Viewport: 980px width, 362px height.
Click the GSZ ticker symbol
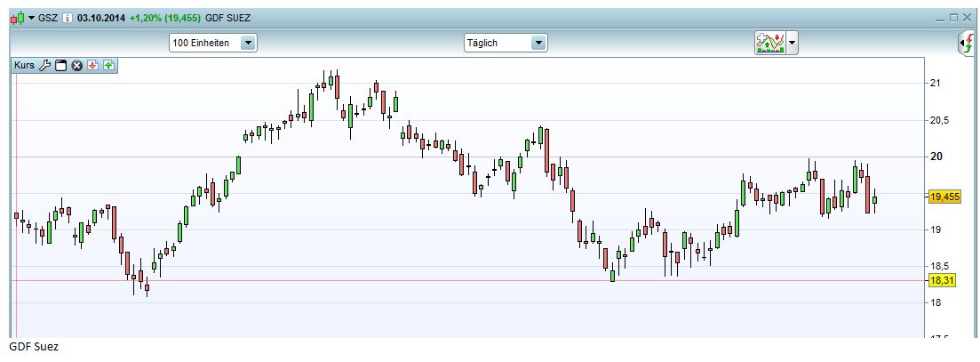pyautogui.click(x=49, y=17)
